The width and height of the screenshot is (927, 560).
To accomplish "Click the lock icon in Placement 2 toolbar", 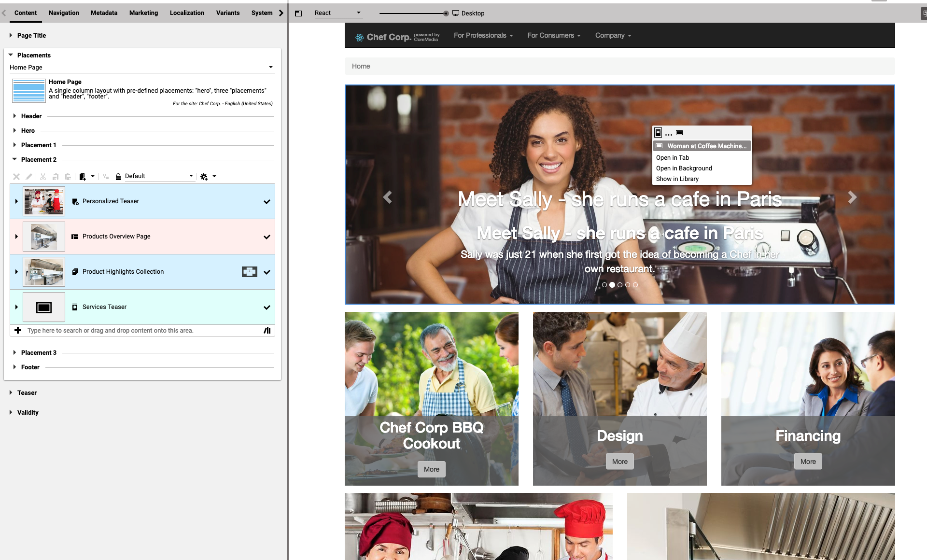I will pos(118,176).
